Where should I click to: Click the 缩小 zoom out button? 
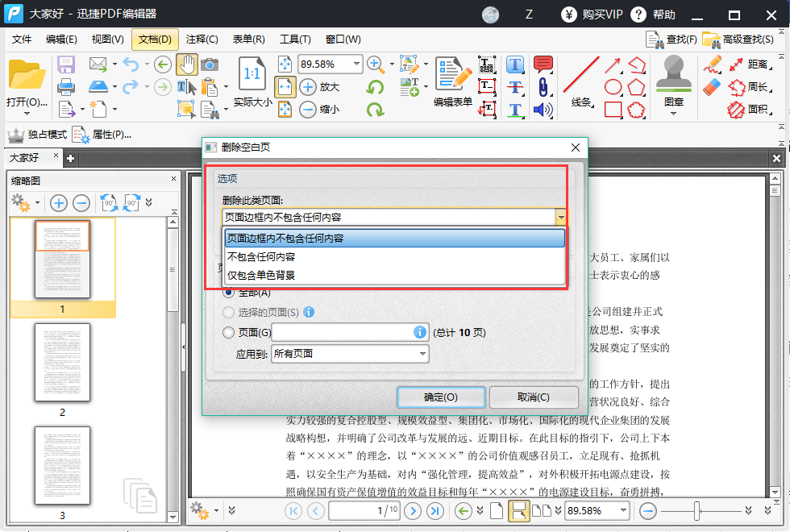pos(319,110)
